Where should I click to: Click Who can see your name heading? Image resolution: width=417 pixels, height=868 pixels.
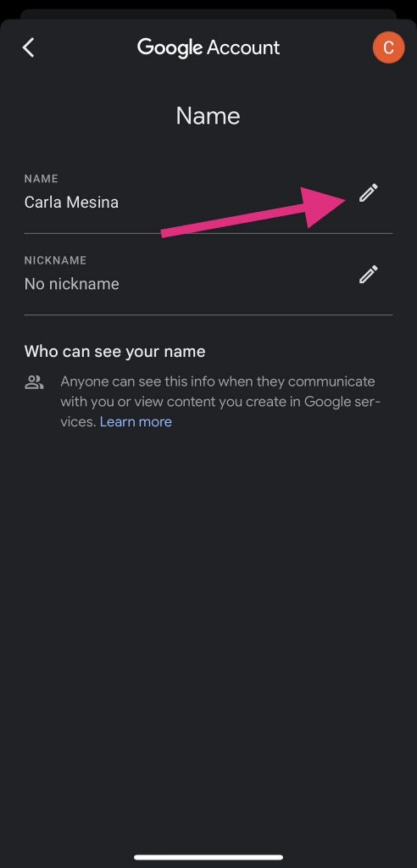115,351
